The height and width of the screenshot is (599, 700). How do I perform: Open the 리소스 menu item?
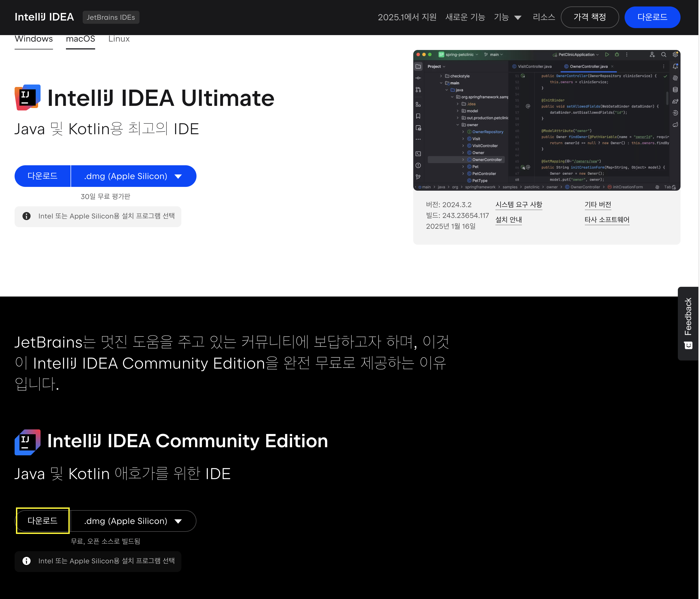pos(544,17)
